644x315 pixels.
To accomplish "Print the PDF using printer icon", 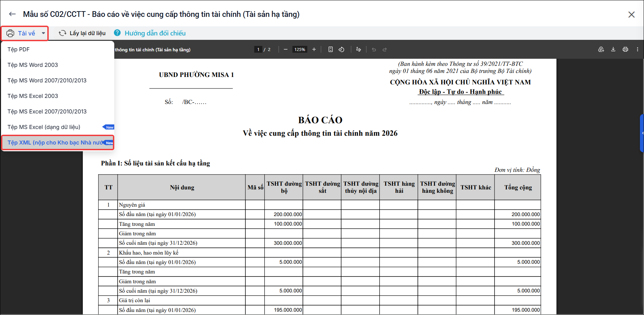I will tap(625, 49).
